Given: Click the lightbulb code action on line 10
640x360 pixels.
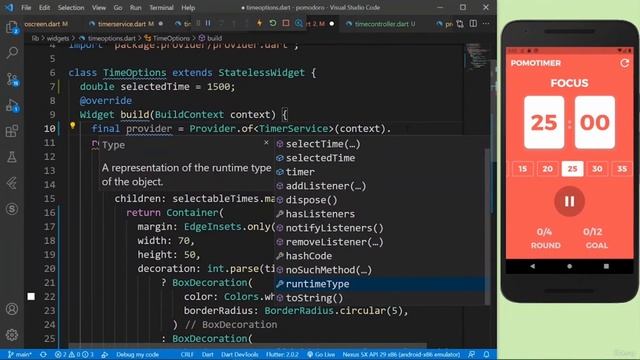Looking at the screenshot, I should 73,125.
